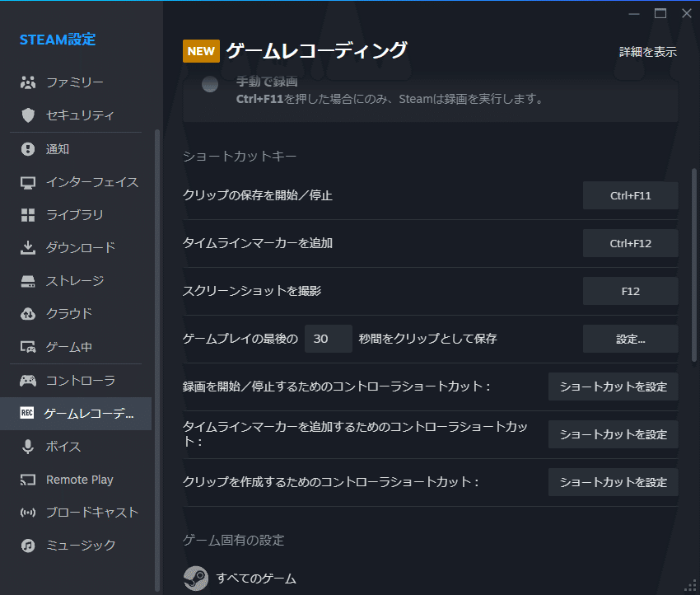The image size is (700, 595).
Task: Change the Ctrl+F12 timeline marker hotkey
Action: (x=630, y=243)
